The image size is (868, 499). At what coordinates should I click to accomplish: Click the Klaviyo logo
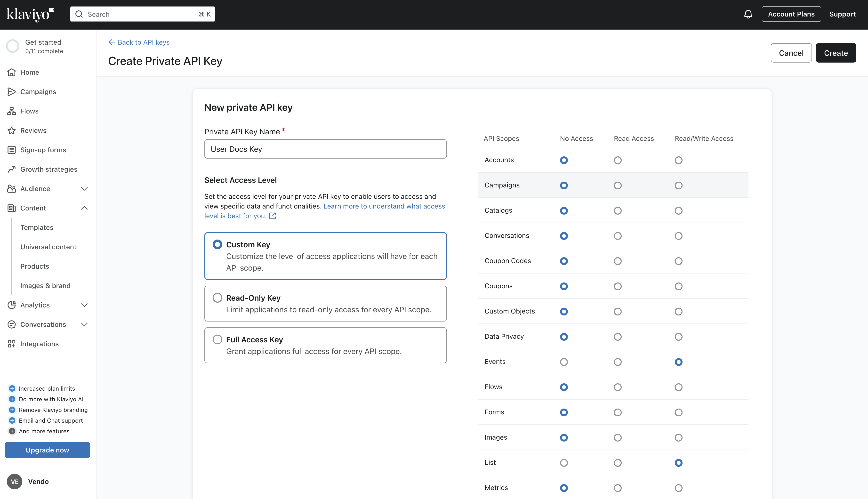(x=31, y=14)
